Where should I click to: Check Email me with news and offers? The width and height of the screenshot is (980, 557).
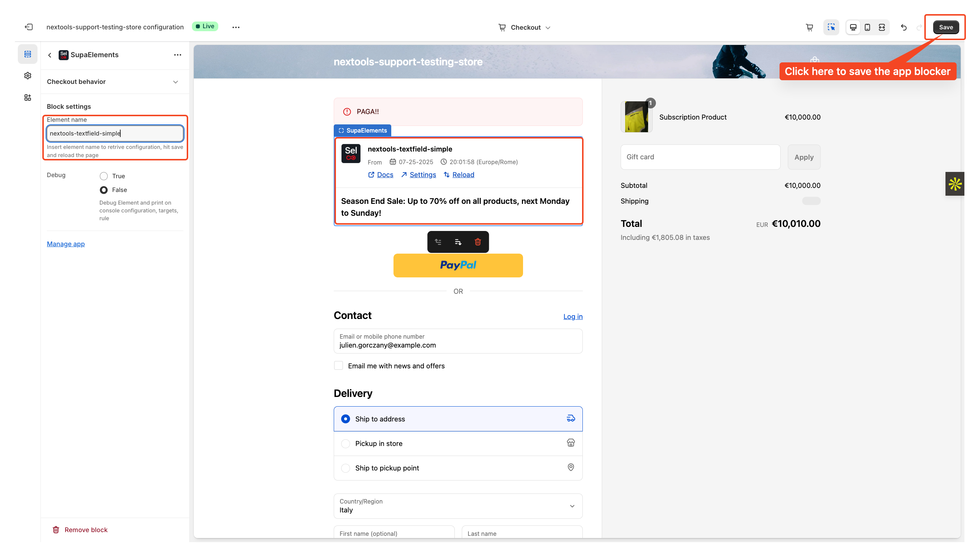tap(339, 366)
